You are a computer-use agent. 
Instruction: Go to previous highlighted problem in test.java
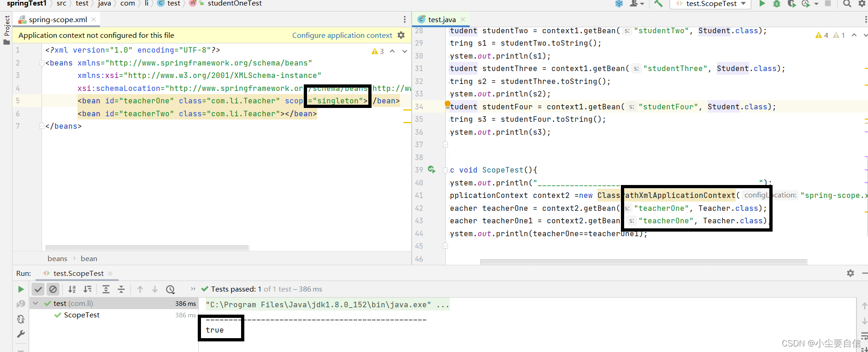point(854,35)
